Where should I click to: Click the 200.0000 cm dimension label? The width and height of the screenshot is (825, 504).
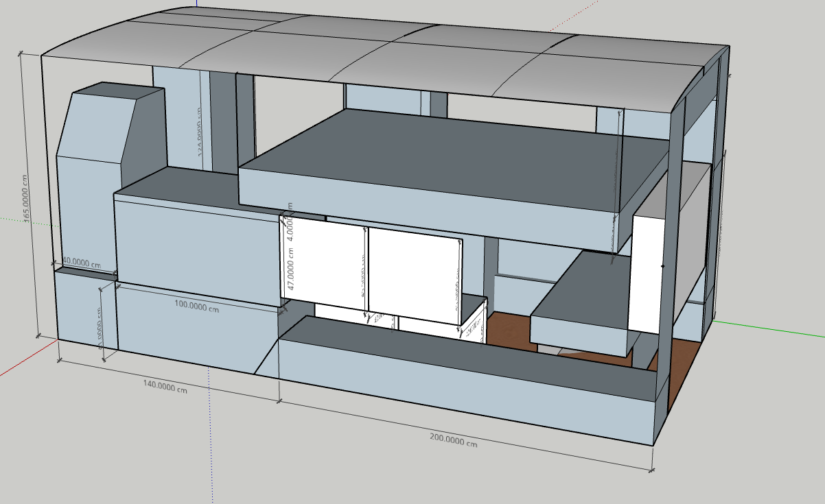pos(452,439)
